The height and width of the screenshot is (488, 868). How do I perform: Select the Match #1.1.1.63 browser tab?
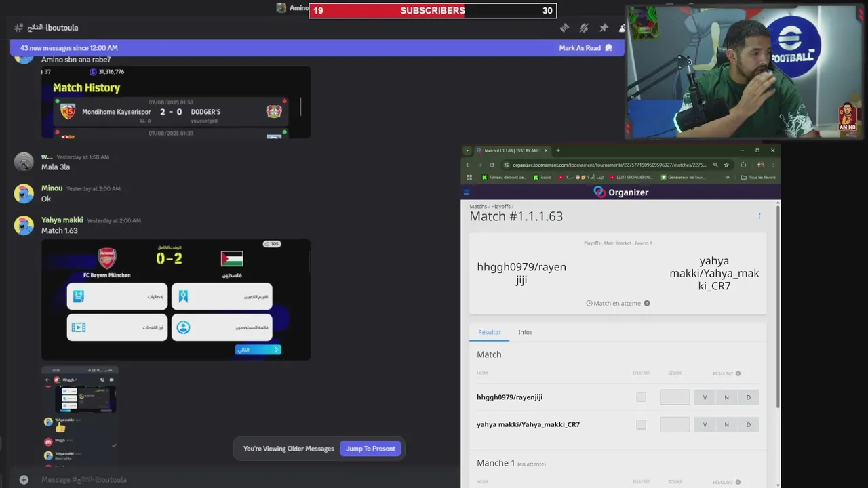[x=512, y=150]
